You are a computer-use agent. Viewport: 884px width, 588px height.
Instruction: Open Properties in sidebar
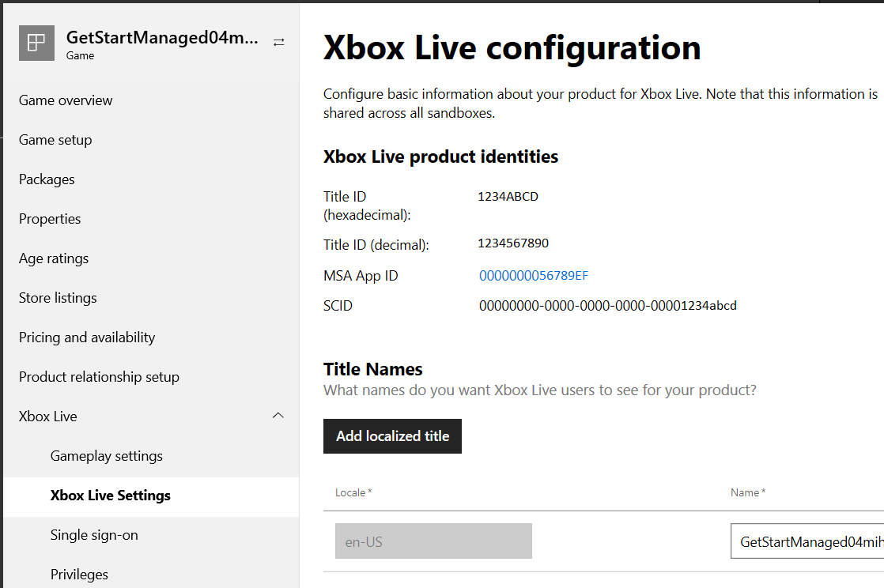click(x=50, y=219)
